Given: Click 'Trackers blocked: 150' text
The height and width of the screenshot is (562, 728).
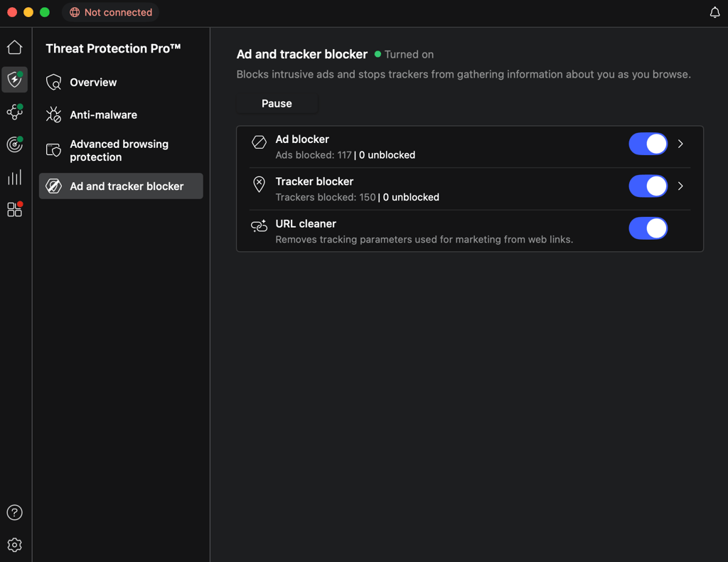Looking at the screenshot, I should coord(326,197).
